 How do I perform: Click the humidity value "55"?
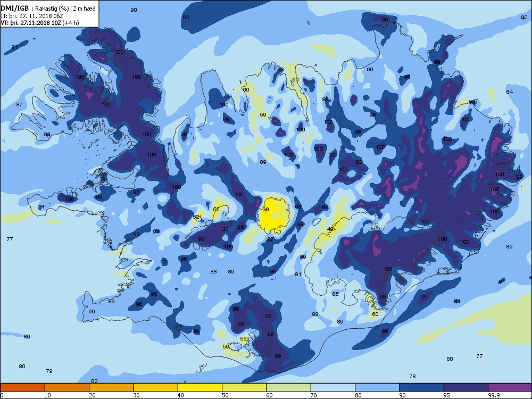tap(216, 209)
